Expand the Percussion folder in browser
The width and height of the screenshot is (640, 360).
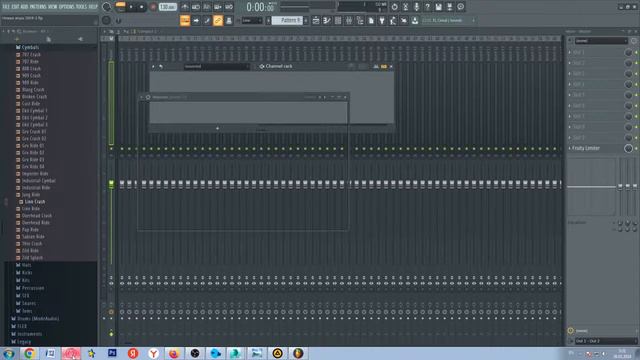pos(30,288)
